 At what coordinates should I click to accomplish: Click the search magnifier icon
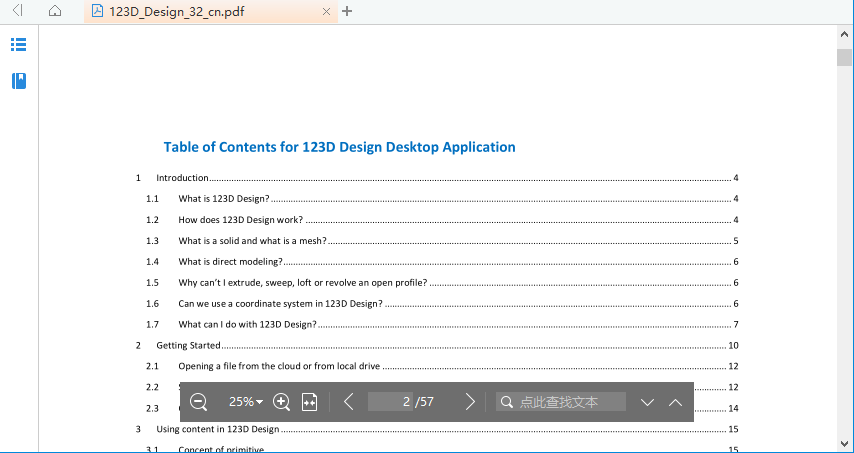coord(507,402)
